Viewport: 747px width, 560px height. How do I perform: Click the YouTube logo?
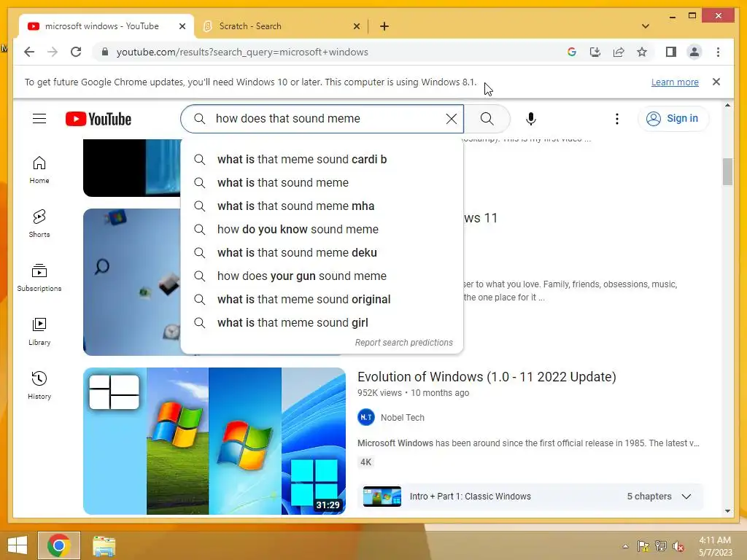(98, 119)
